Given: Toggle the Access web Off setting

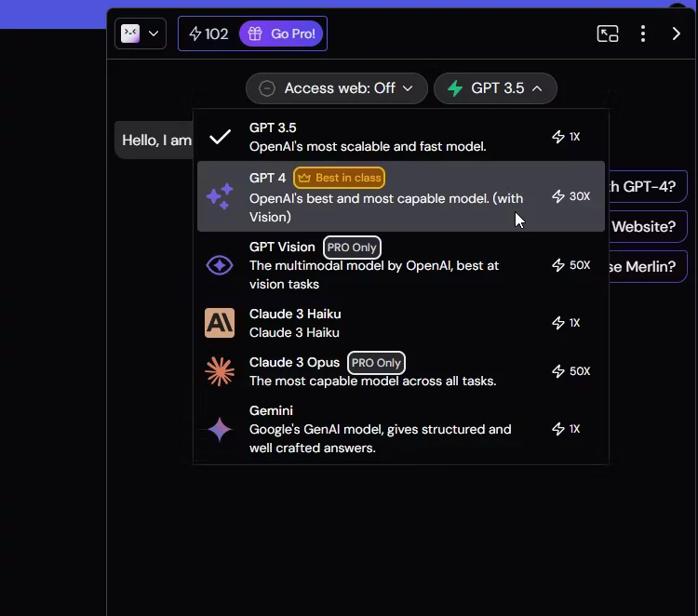Looking at the screenshot, I should pos(337,88).
